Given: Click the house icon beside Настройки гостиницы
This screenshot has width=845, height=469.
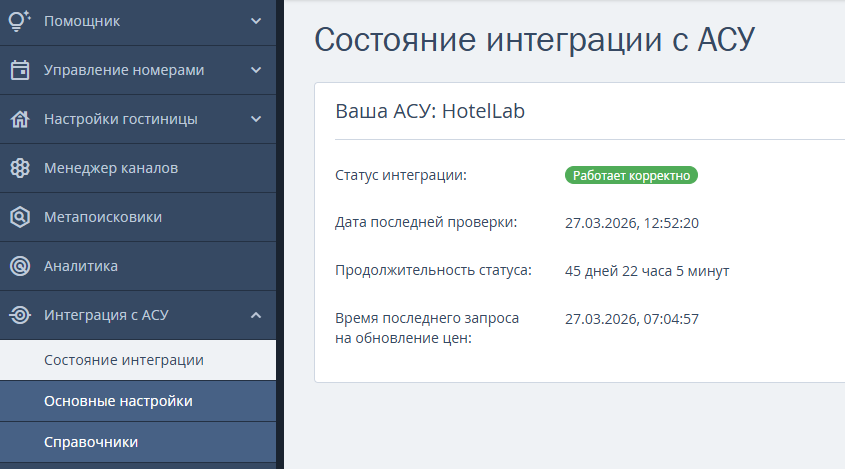Looking at the screenshot, I should pos(20,119).
